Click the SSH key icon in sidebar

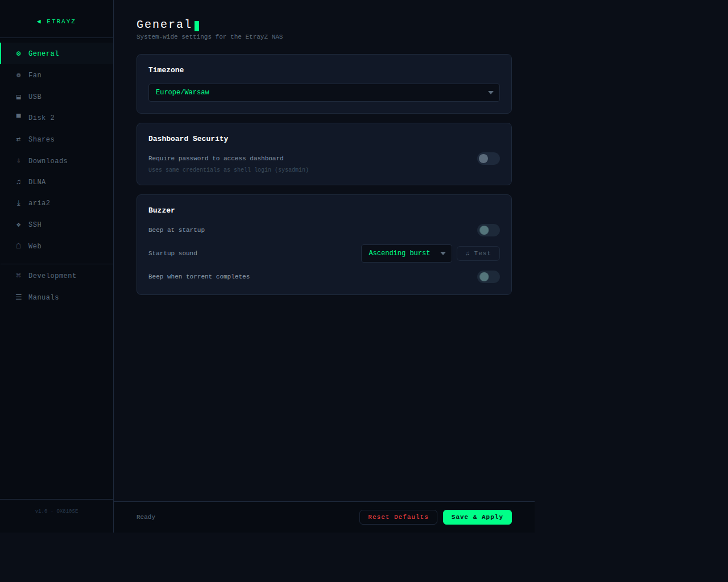[19, 225]
